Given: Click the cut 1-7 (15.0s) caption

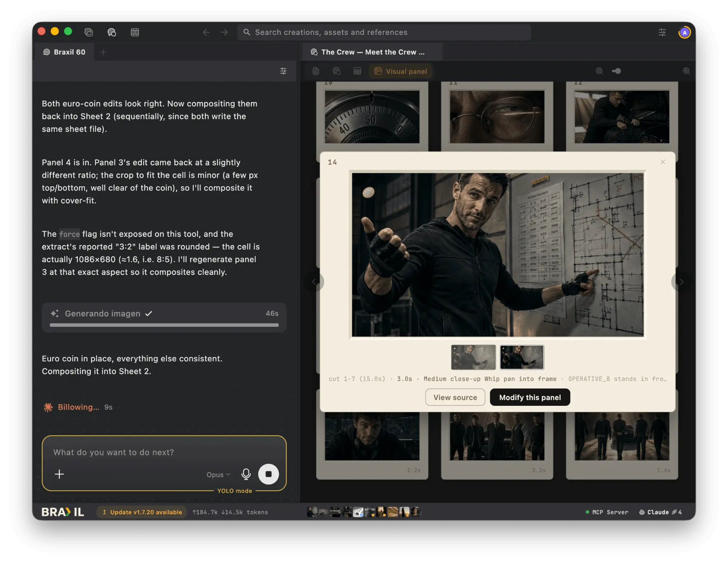Looking at the screenshot, I should [x=357, y=379].
